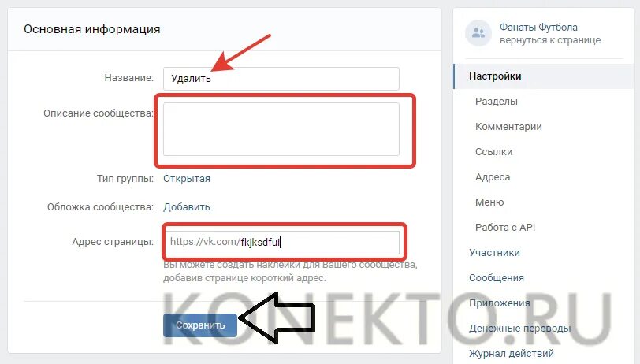The image size is (640, 364).
Task: Open Адреса in settings sidebar
Action: click(493, 177)
